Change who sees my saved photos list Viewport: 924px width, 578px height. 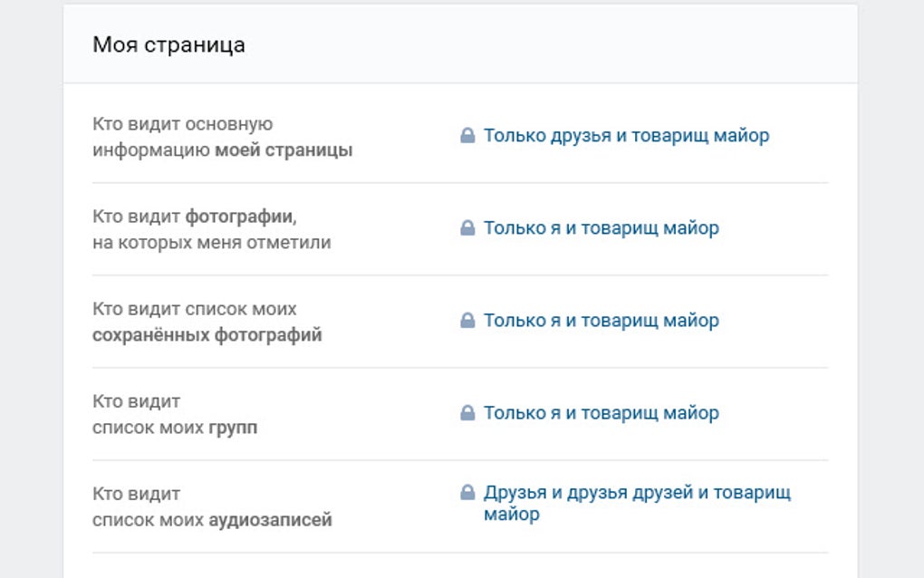point(601,321)
